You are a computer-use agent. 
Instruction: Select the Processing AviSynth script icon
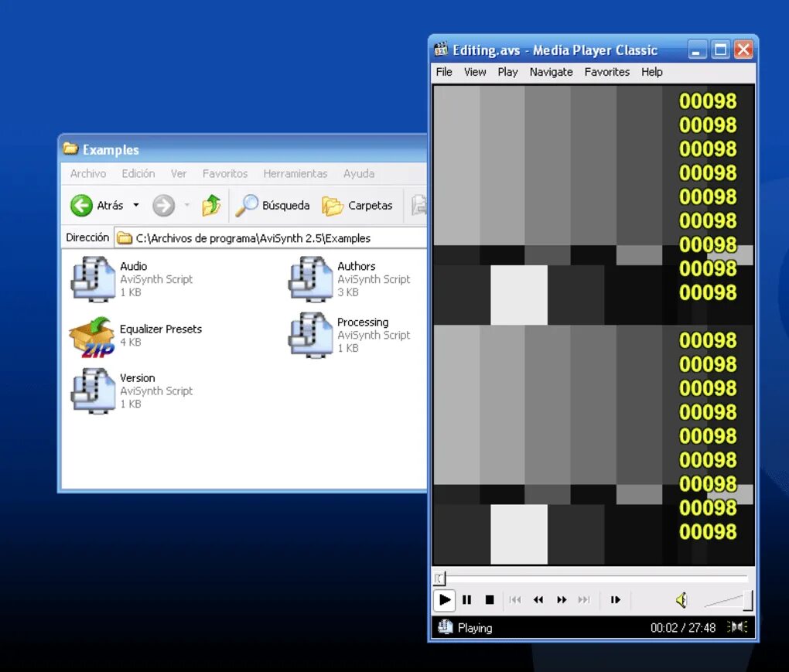click(x=311, y=335)
